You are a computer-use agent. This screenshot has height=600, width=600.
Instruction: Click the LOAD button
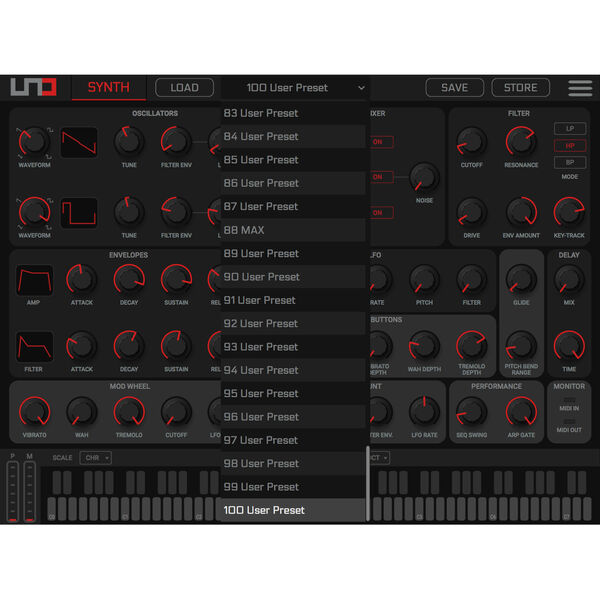(x=184, y=88)
